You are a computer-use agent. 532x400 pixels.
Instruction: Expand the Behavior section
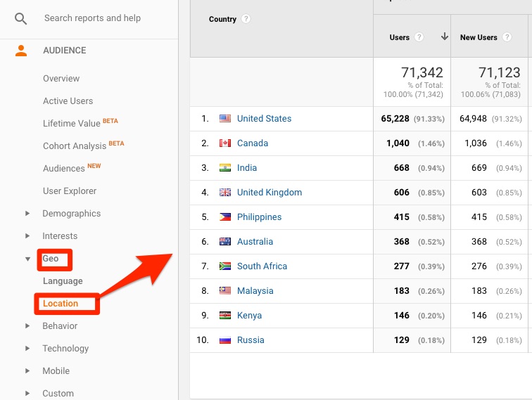[27, 325]
